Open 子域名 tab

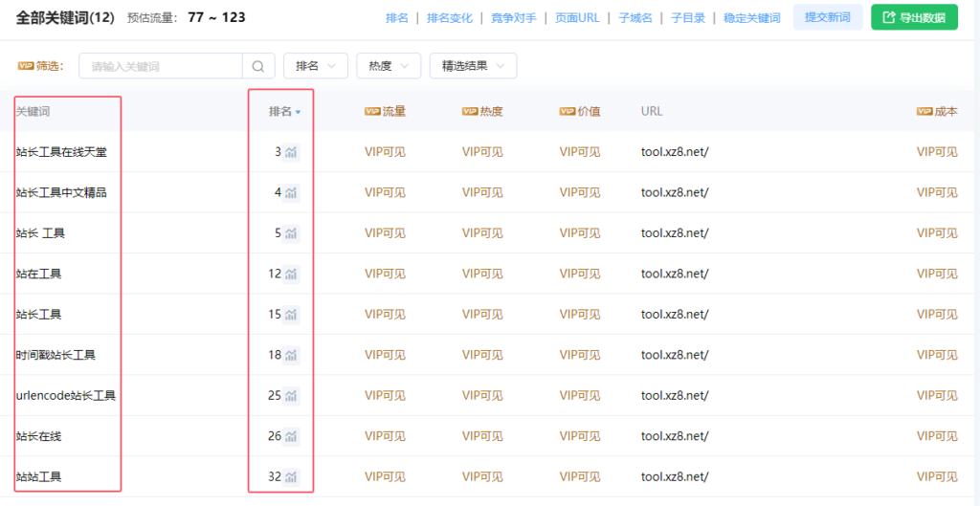click(635, 18)
